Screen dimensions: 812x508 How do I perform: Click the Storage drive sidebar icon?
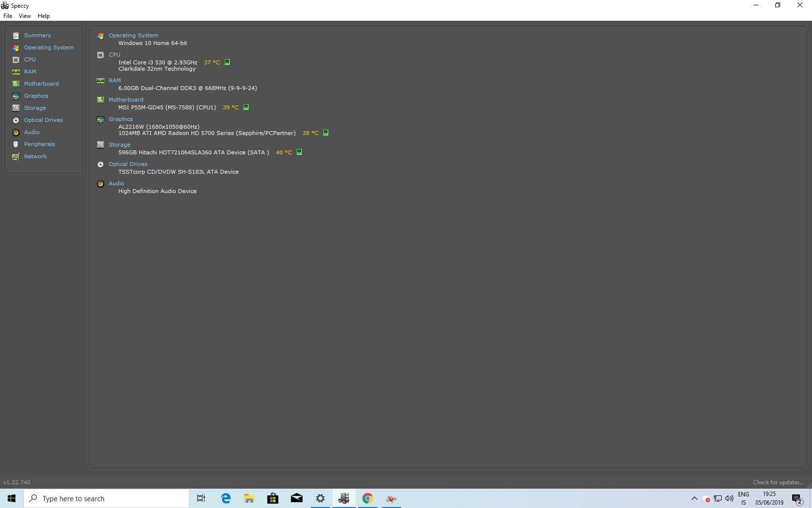click(x=16, y=108)
